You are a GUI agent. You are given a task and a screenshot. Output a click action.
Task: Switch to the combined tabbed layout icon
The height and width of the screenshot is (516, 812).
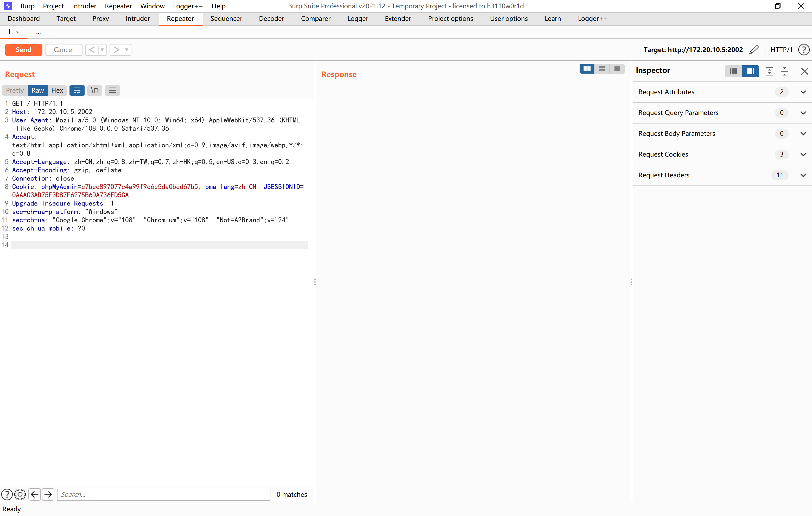(x=617, y=69)
